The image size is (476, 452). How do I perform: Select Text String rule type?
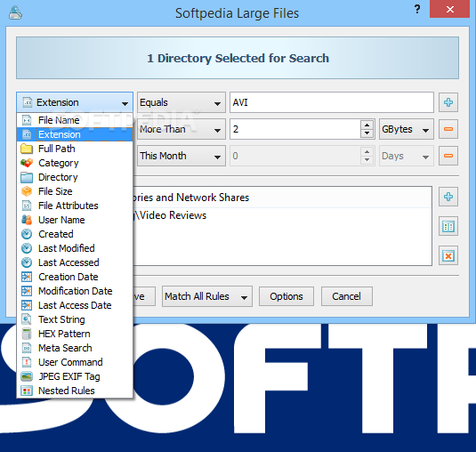(75, 319)
